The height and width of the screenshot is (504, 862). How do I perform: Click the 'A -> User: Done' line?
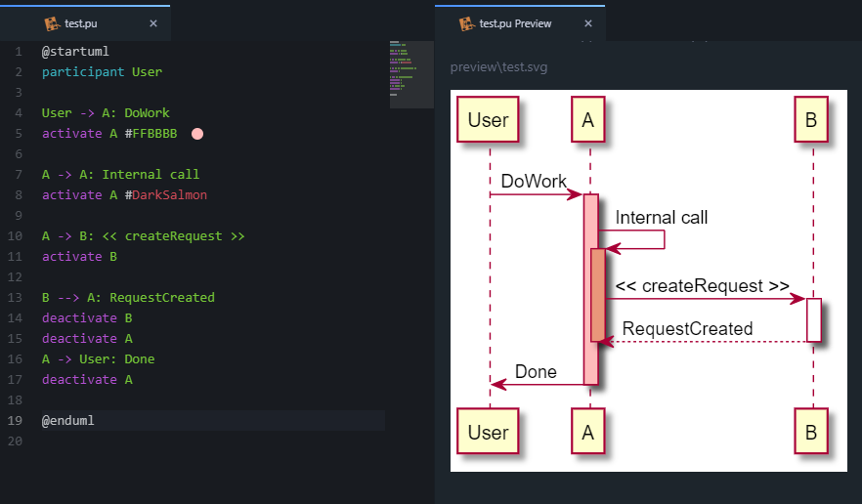click(x=99, y=358)
